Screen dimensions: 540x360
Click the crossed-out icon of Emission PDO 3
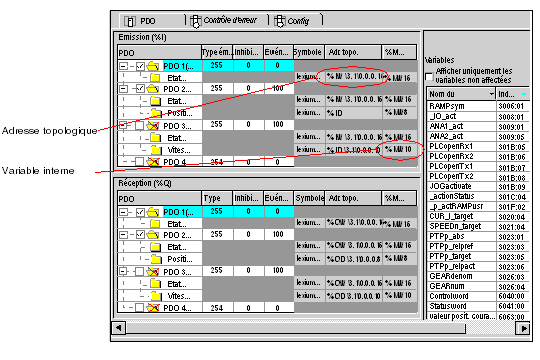(x=153, y=125)
